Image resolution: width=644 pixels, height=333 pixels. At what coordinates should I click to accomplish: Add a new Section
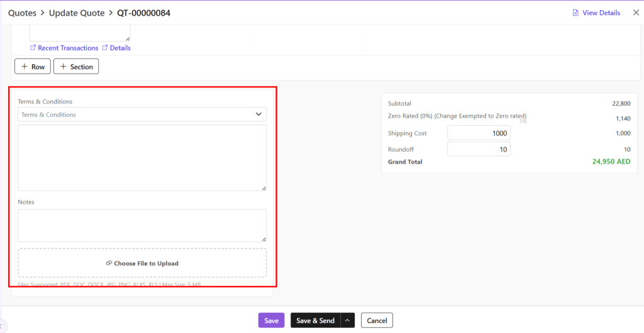pyautogui.click(x=76, y=66)
